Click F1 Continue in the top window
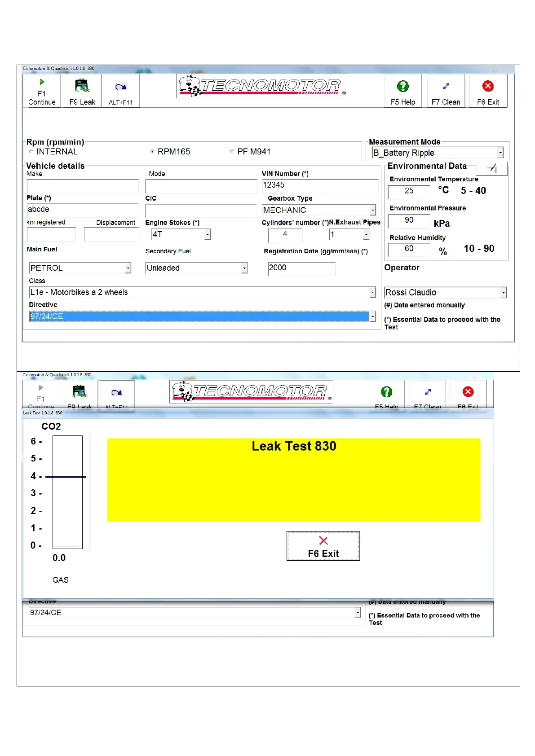Image resolution: width=535 pixels, height=756 pixels. pyautogui.click(x=42, y=91)
